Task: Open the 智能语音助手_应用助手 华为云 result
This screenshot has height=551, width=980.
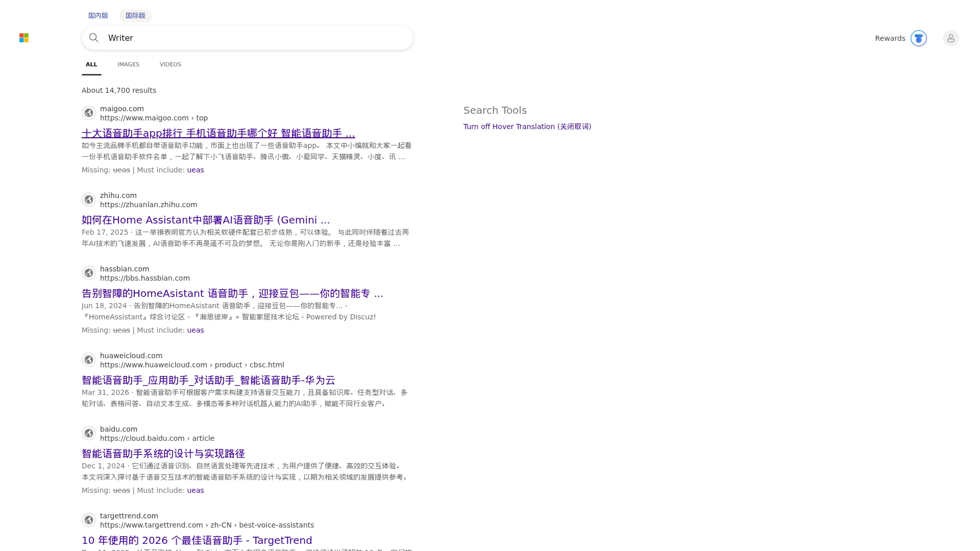Action: (x=208, y=380)
